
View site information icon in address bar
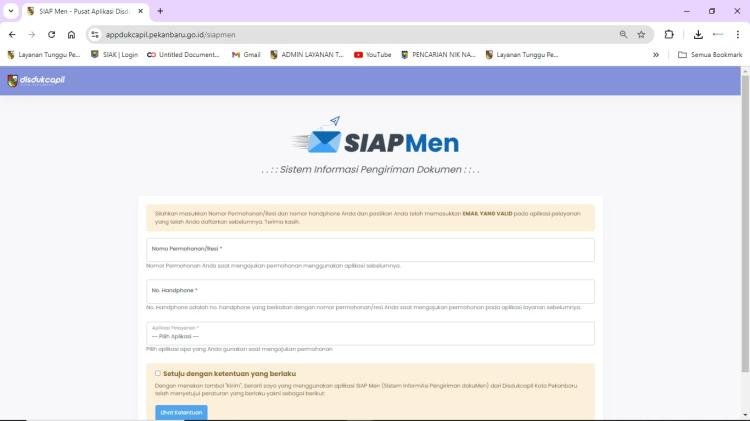[x=95, y=34]
